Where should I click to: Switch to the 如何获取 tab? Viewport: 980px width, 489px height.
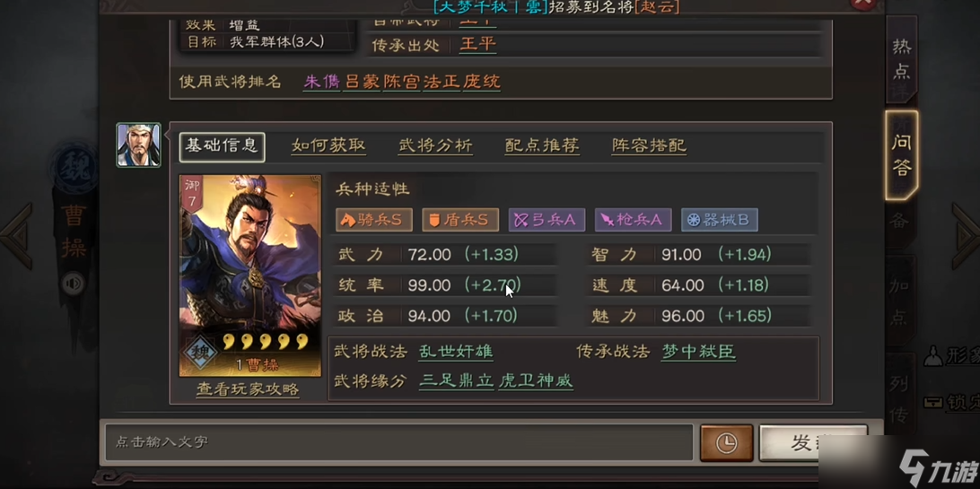pyautogui.click(x=328, y=146)
